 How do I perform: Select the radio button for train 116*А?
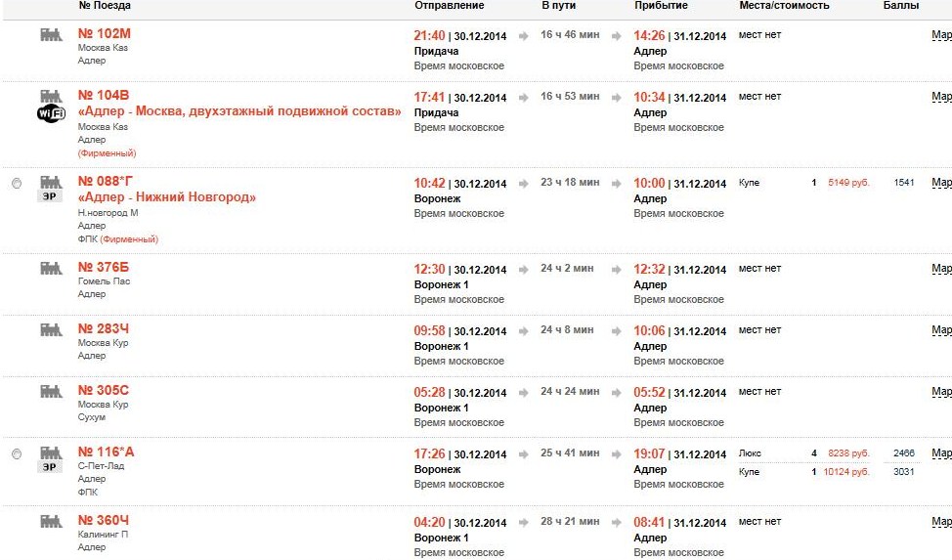17,453
